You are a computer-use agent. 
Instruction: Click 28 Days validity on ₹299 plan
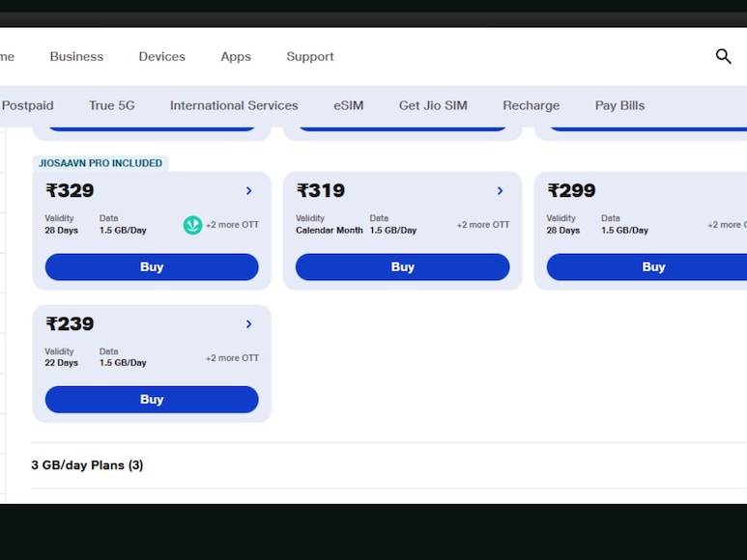pyautogui.click(x=563, y=231)
